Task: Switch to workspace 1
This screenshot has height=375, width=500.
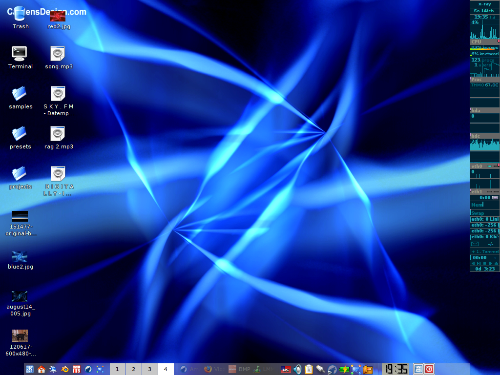Action: tap(117, 369)
